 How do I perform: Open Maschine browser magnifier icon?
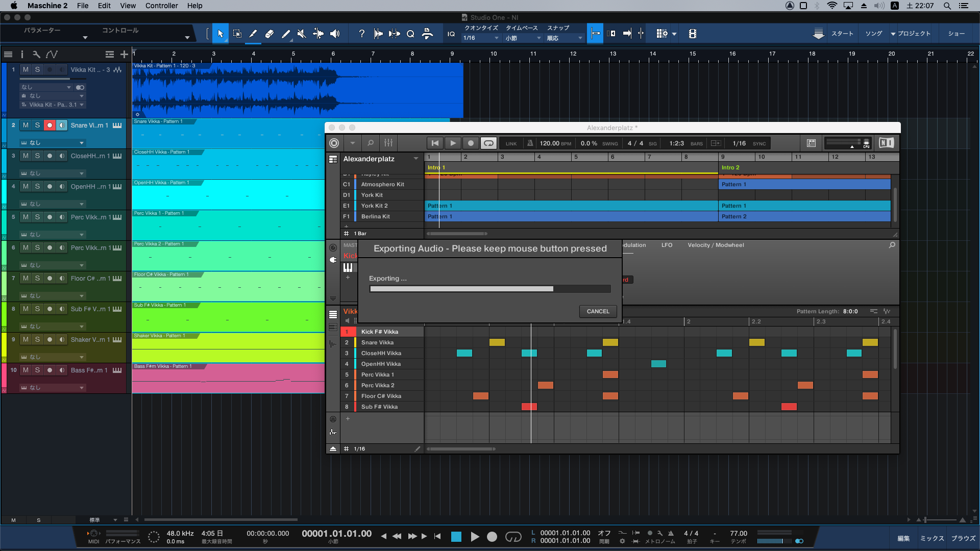tap(371, 143)
